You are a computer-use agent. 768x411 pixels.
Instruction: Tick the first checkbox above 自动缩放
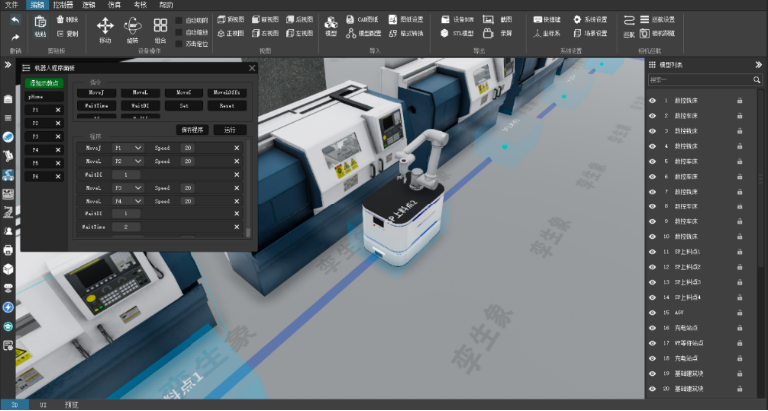179,21
